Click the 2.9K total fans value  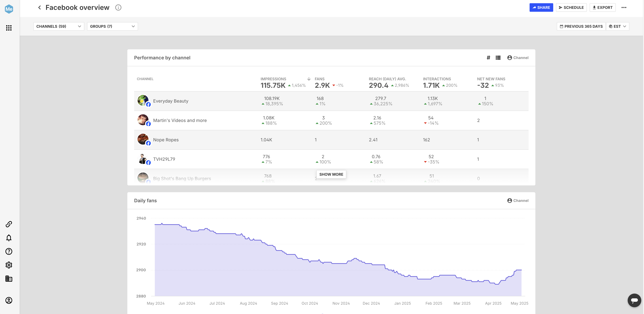322,85
